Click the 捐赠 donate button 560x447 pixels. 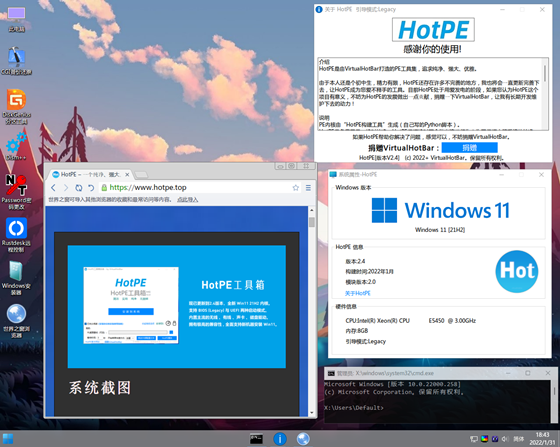[469, 148]
